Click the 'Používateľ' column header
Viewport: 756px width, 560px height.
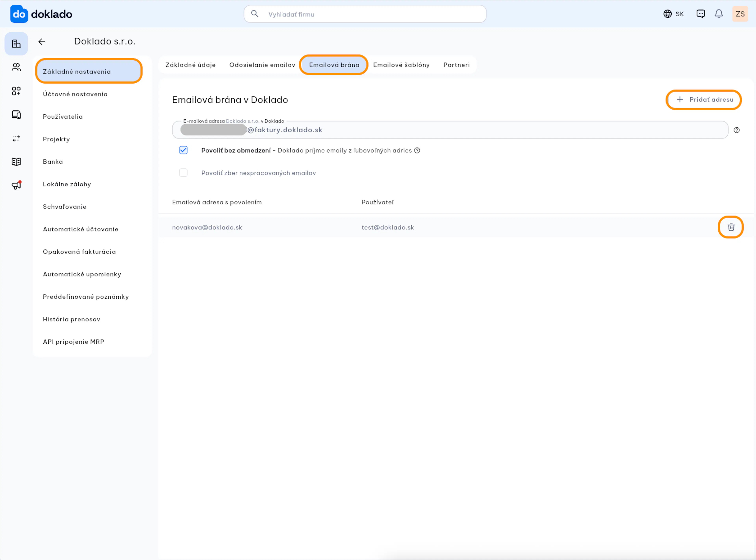pyautogui.click(x=378, y=202)
